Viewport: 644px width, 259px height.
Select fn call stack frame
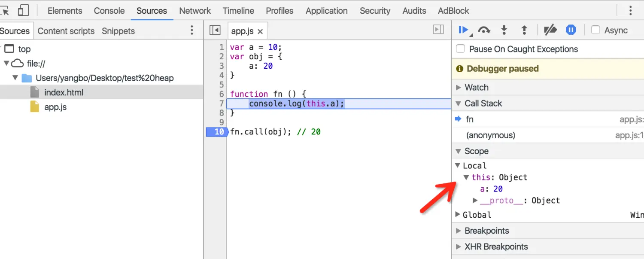click(548, 119)
